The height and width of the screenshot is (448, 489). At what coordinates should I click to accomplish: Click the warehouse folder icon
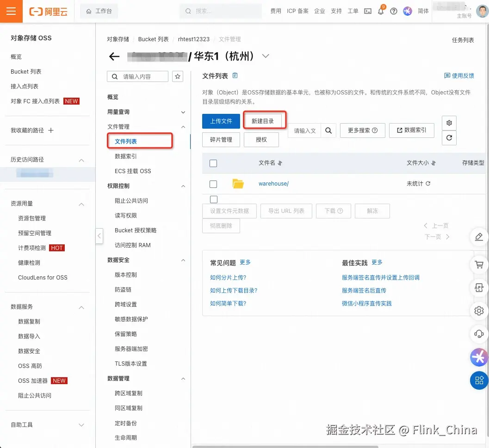click(238, 184)
